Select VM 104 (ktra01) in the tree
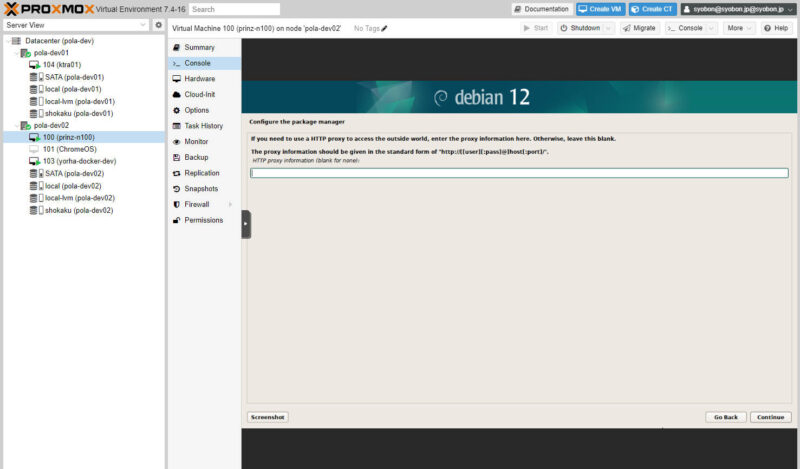Viewport: 800px width, 469px height. [x=62, y=65]
